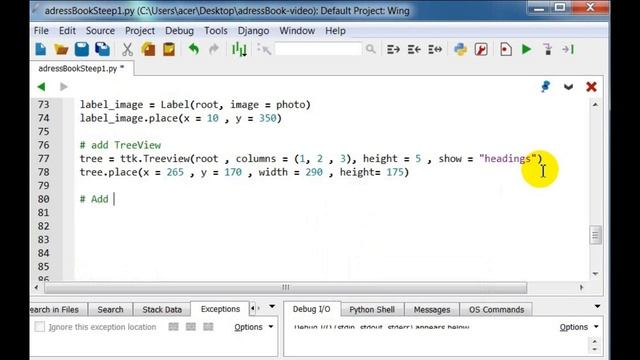Open the Tools menu
Viewport: 640px width, 360px height.
pyautogui.click(x=216, y=31)
